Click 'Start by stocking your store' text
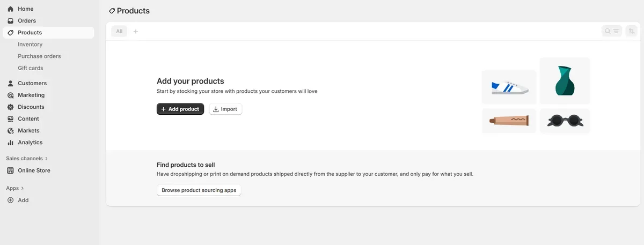 pyautogui.click(x=237, y=91)
